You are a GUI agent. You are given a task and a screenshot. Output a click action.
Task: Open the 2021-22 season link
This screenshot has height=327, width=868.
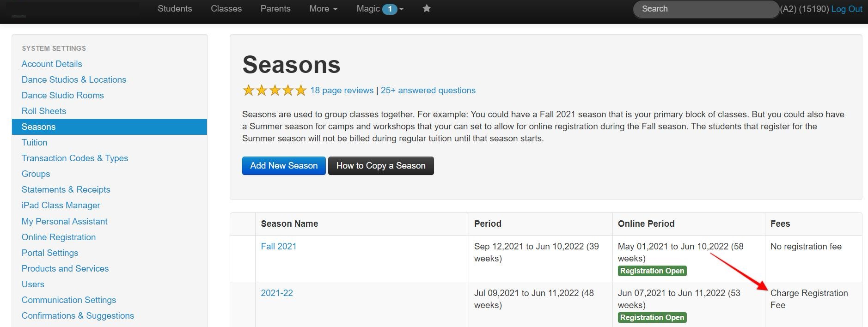(x=277, y=293)
